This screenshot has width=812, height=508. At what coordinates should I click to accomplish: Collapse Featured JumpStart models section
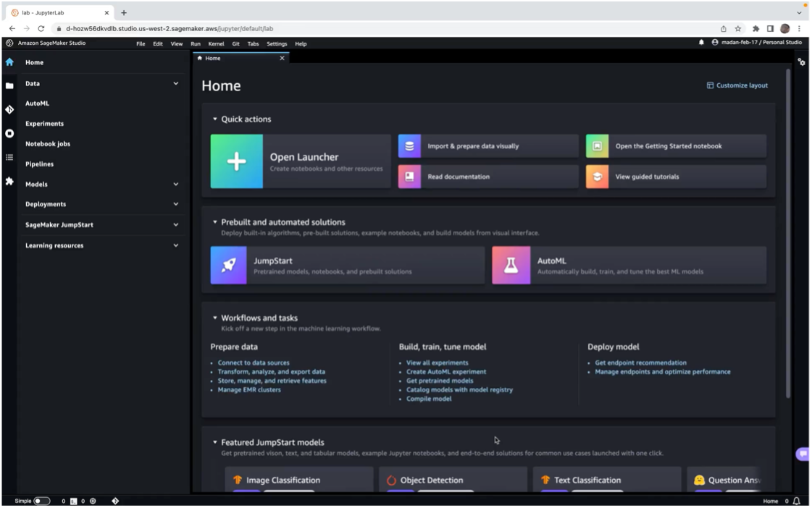pyautogui.click(x=215, y=442)
